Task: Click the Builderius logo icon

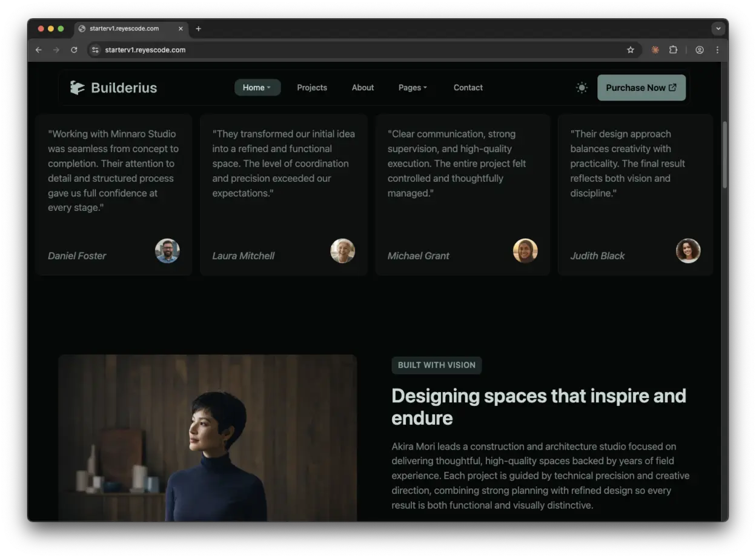Action: (x=77, y=88)
